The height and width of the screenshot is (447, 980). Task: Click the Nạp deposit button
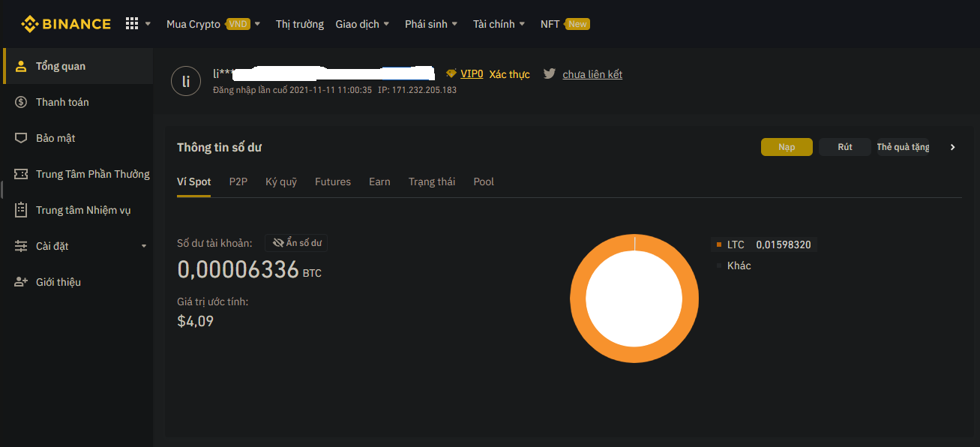click(x=787, y=147)
